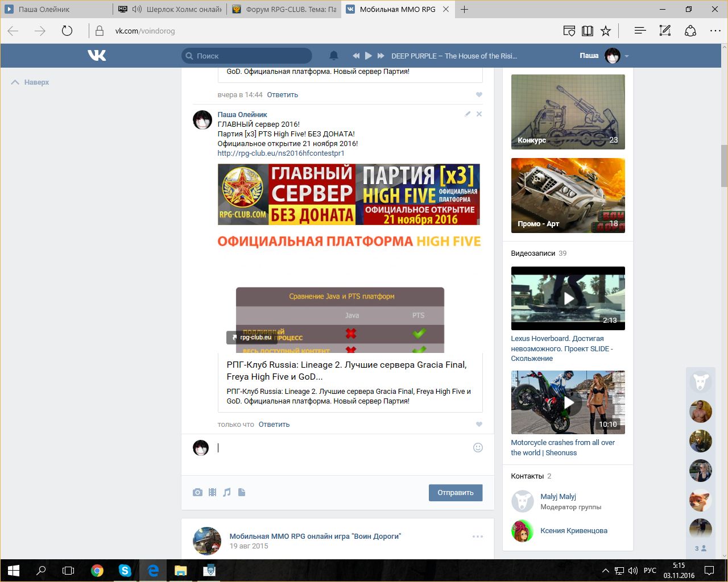Open File Explorer from the taskbar
This screenshot has width=728, height=582.
[x=180, y=571]
